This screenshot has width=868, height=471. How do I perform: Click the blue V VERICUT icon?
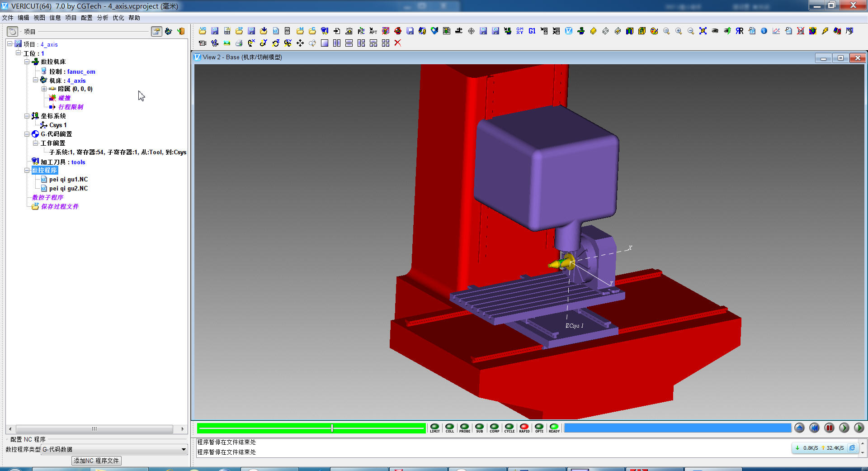pyautogui.click(x=569, y=31)
